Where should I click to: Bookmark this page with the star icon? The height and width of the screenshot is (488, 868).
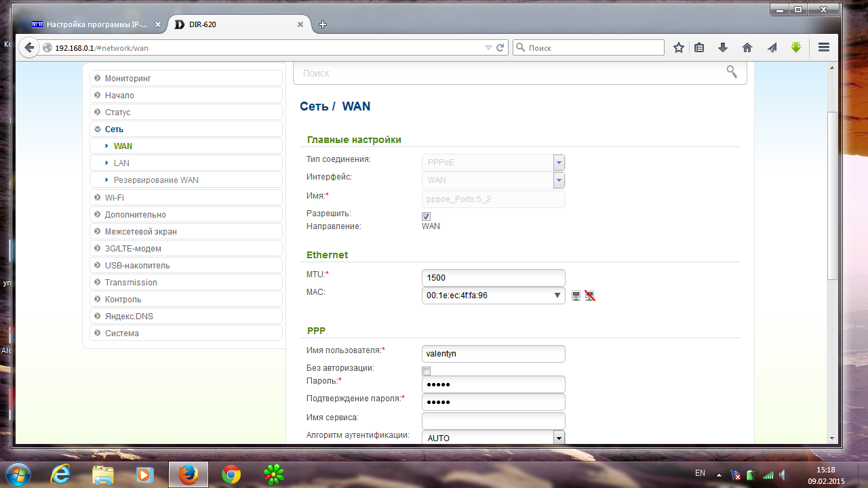(x=678, y=47)
